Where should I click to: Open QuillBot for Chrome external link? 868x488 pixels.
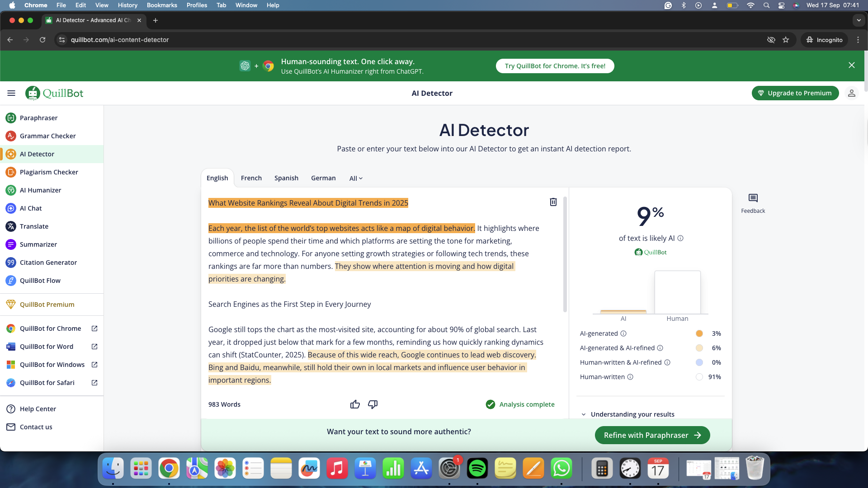click(x=94, y=328)
